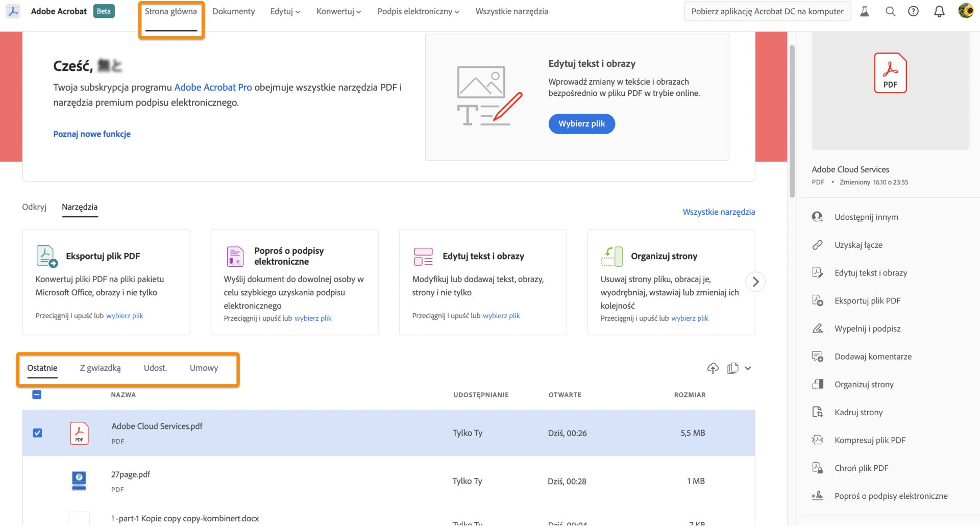Sort by ROZMIAR column header
This screenshot has height=532, width=980.
pos(690,395)
